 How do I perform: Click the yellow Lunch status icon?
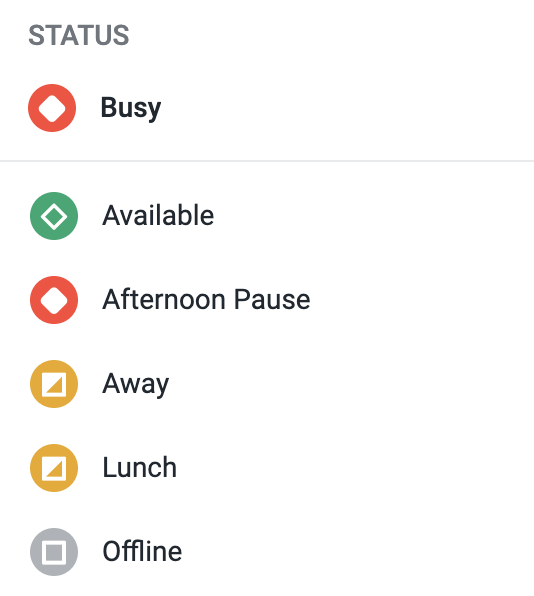click(x=54, y=468)
